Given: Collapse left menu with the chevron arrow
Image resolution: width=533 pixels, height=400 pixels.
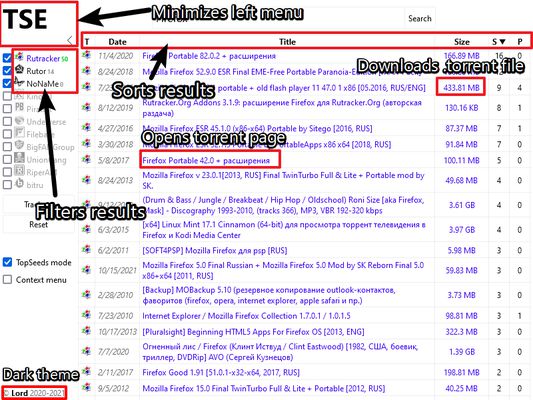Looking at the screenshot, I should tap(69, 40).
